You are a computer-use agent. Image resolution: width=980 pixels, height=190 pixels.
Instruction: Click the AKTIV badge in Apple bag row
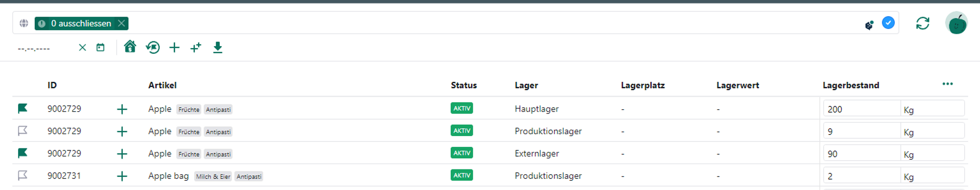[x=462, y=175]
